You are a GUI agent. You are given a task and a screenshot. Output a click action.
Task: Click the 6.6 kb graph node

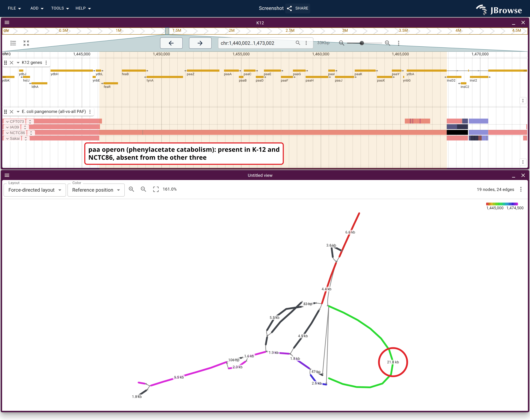[350, 232]
